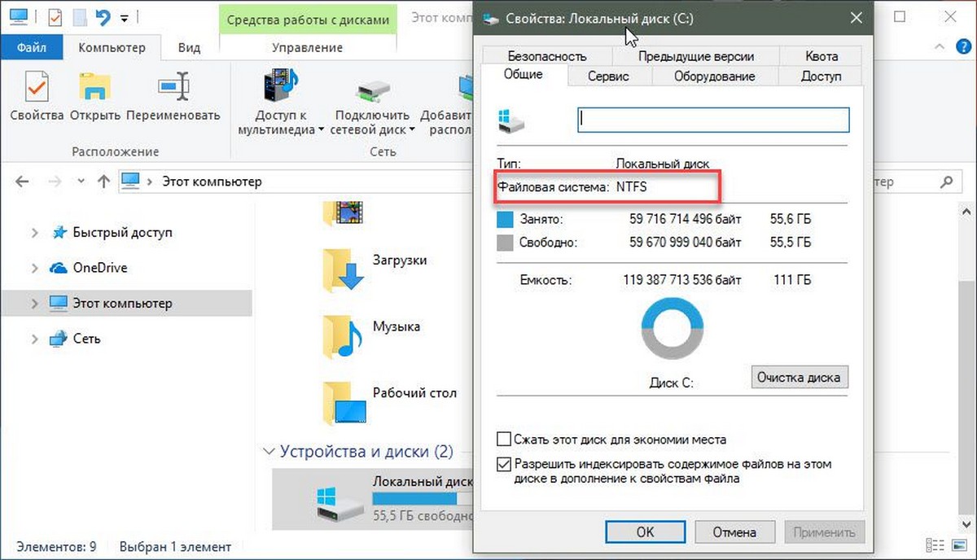This screenshot has width=977, height=560.
Task: Switch to the Service (Сервис) tab
Action: click(608, 77)
